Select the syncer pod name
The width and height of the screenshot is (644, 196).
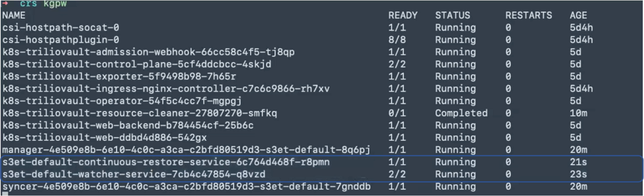click(186, 187)
